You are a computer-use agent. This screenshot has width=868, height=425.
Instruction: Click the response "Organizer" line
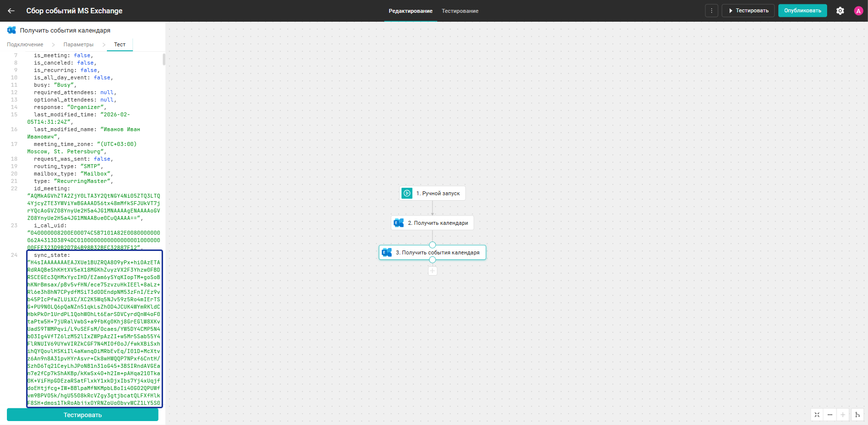[70, 107]
